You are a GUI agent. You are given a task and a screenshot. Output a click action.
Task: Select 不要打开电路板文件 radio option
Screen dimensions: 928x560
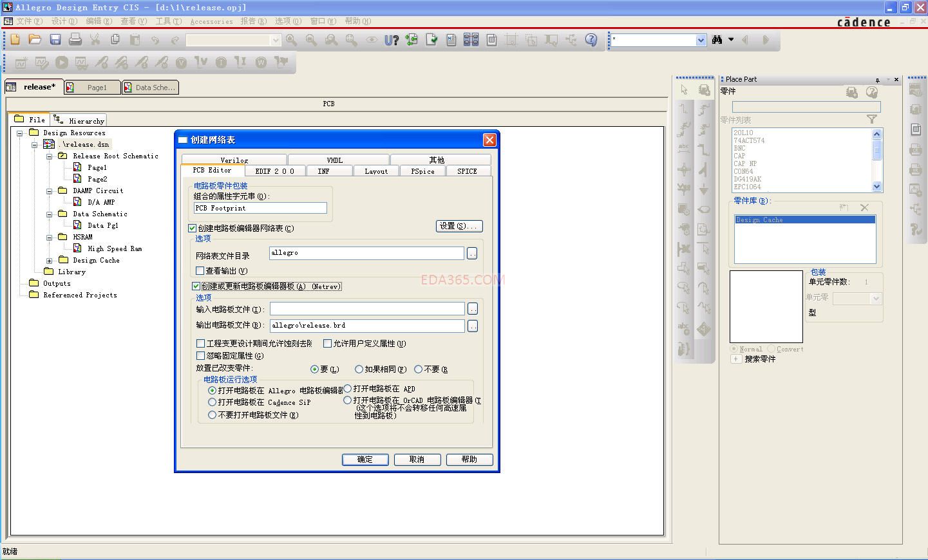click(212, 415)
